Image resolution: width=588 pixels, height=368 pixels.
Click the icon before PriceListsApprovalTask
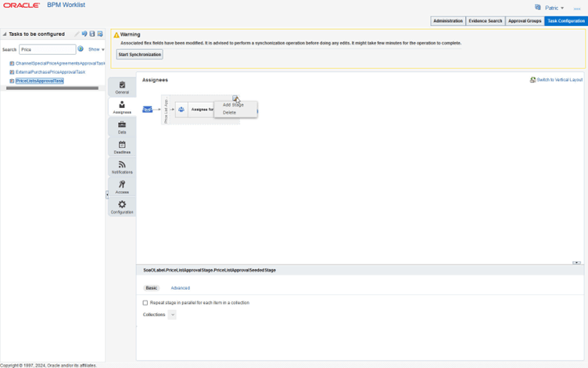(x=12, y=81)
